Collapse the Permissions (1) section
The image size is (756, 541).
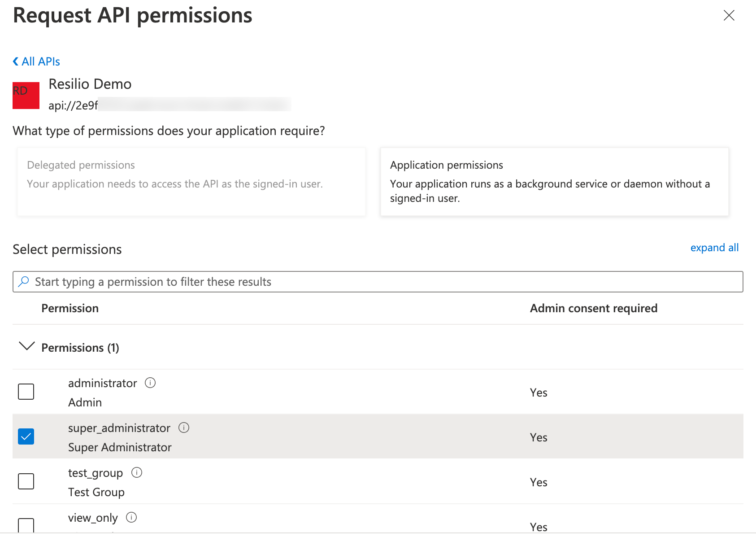(27, 346)
